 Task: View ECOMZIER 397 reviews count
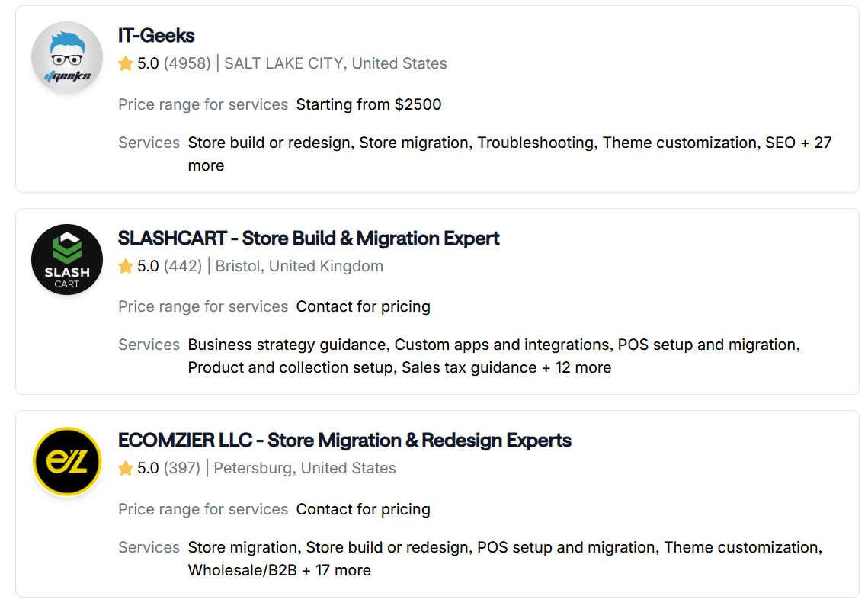[x=182, y=469]
